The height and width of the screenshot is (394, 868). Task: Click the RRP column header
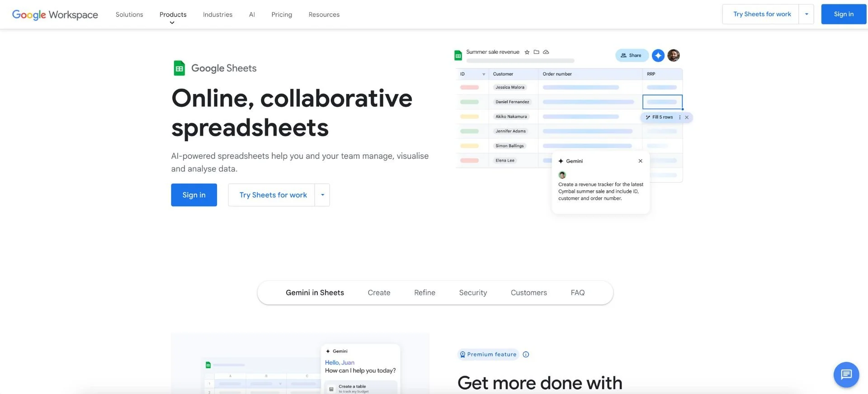tap(662, 74)
